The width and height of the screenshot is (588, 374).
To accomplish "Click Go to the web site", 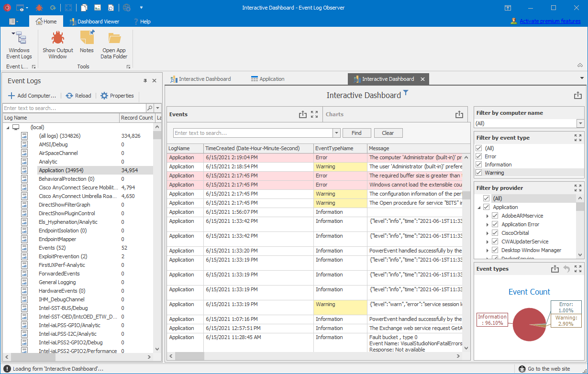I will click(545, 369).
